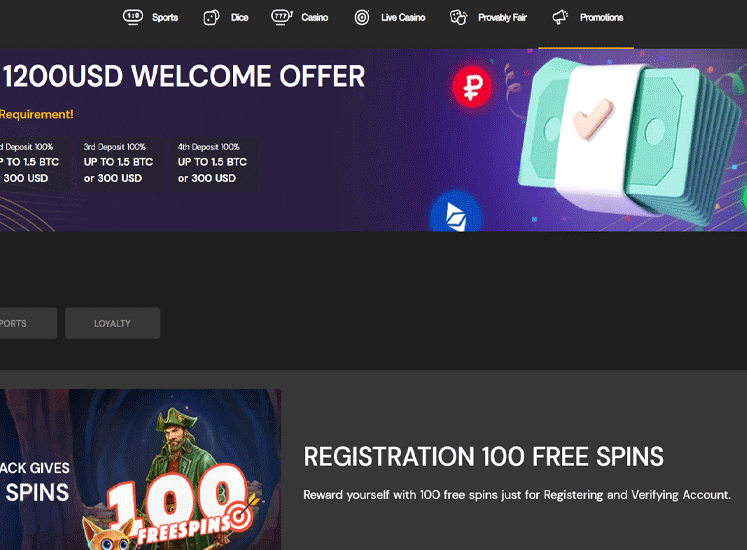Screen dimensions: 747x550
Task: Click the blue crypto coin icon
Action: click(x=456, y=213)
